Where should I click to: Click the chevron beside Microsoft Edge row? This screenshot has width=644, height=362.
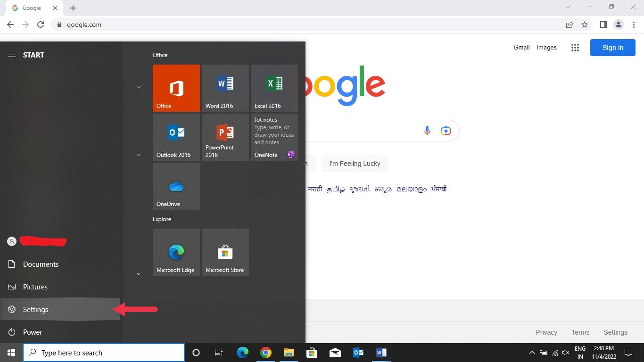[139, 274]
